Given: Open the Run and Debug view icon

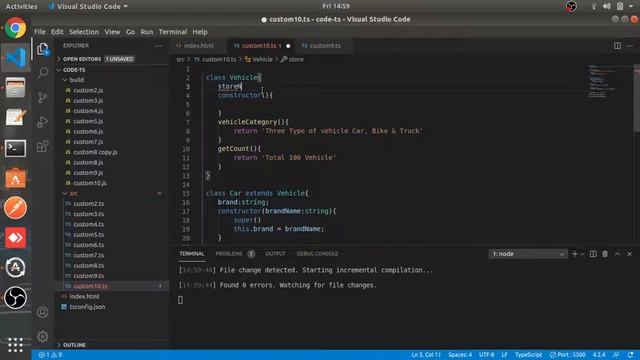Looking at the screenshot, I should [x=42, y=122].
